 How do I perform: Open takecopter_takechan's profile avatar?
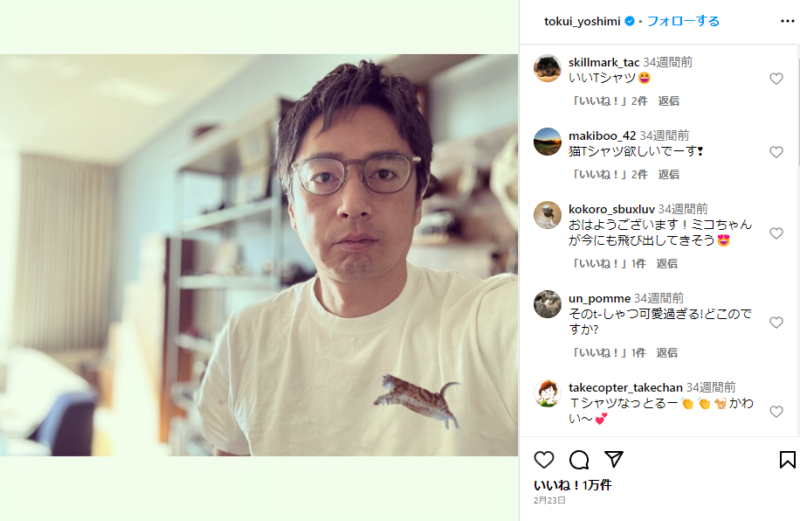(x=547, y=393)
